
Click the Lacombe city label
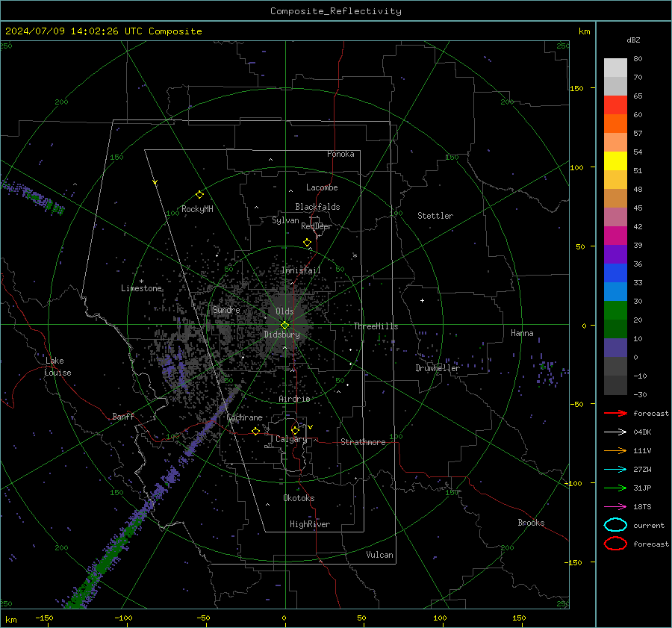pos(322,187)
